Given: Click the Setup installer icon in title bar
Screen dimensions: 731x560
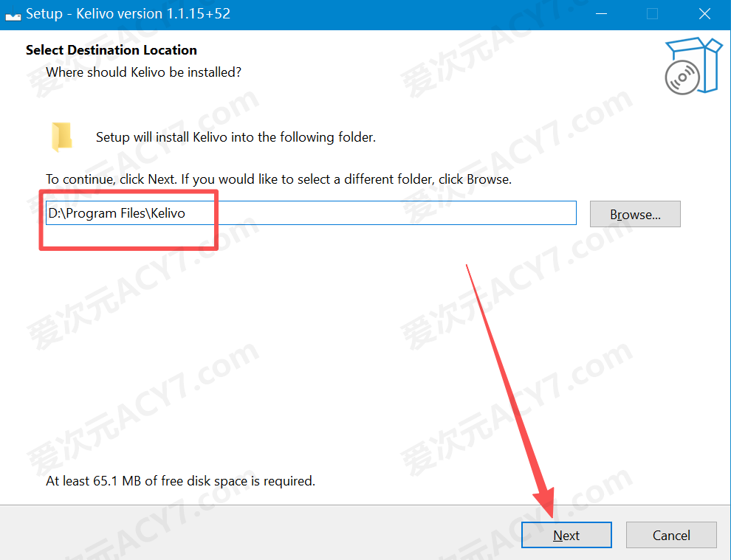Looking at the screenshot, I should pyautogui.click(x=13, y=15).
